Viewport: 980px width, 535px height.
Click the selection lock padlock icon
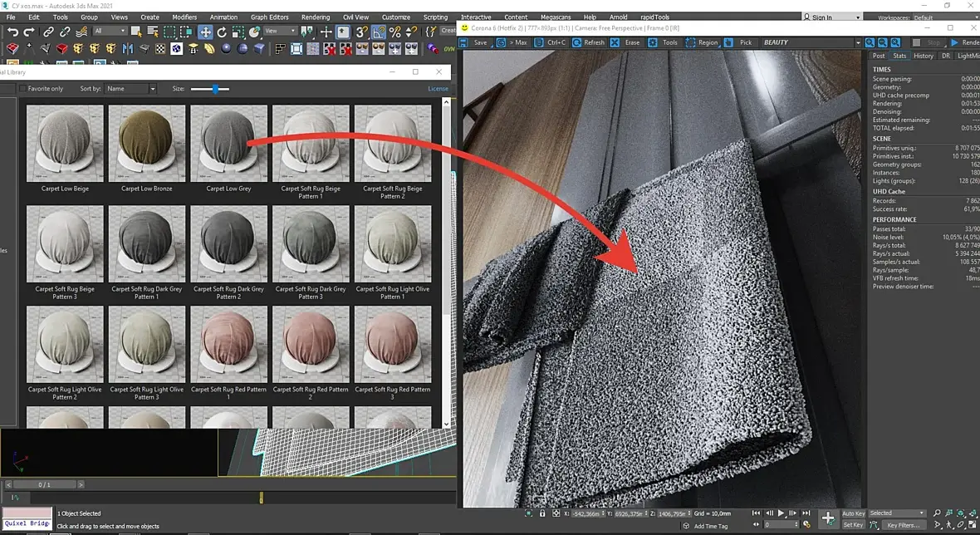(542, 513)
